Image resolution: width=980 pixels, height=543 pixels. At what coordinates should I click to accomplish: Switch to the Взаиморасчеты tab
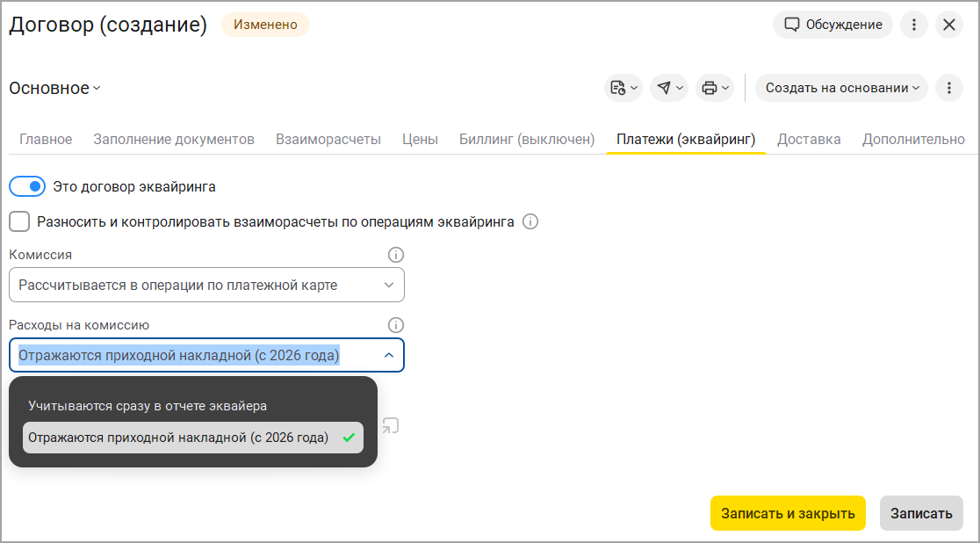coord(328,139)
